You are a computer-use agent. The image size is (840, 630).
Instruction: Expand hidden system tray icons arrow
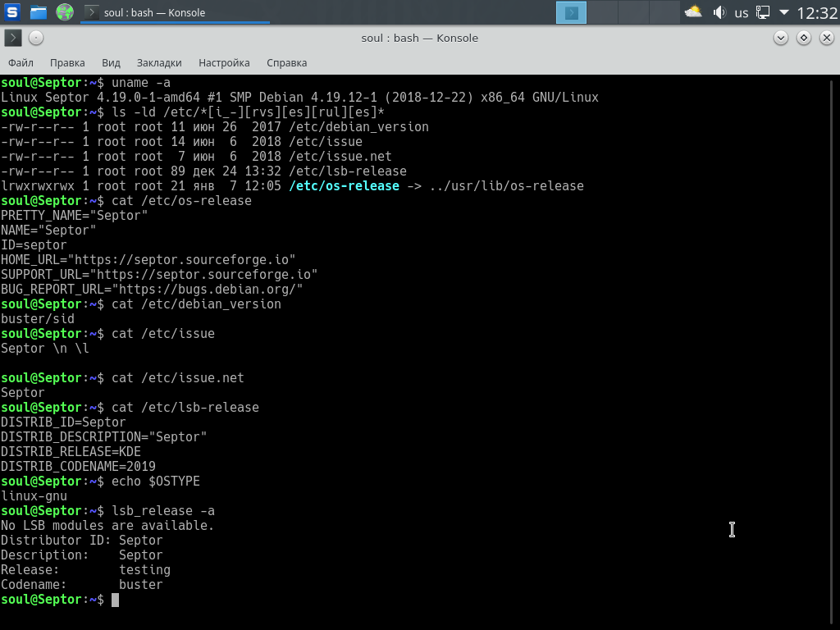783,11
